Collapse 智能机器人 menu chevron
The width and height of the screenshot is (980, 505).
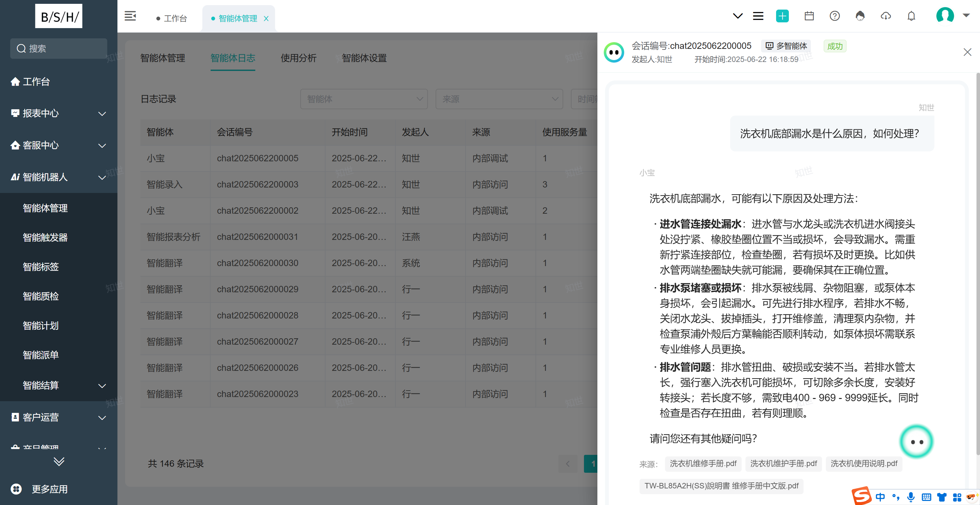(102, 178)
